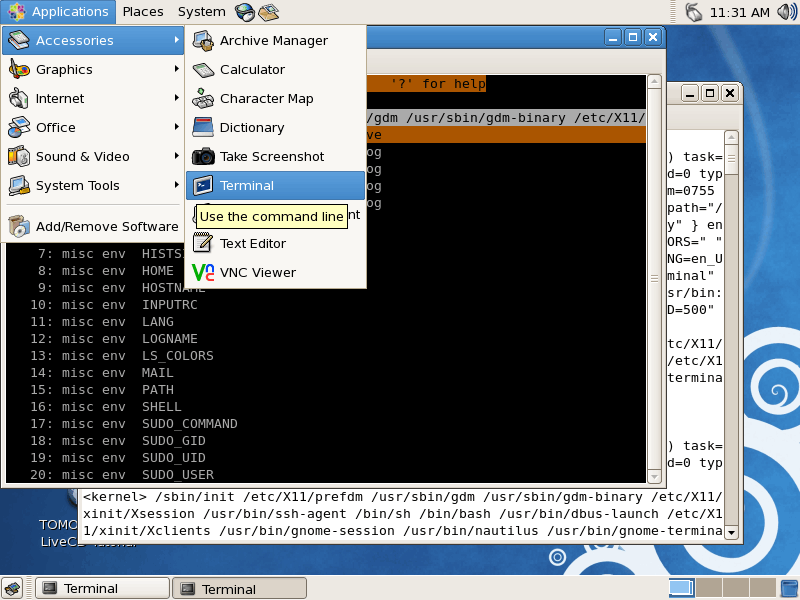The height and width of the screenshot is (600, 800).
Task: Expand the System Tools submenu
Action: (x=93, y=186)
